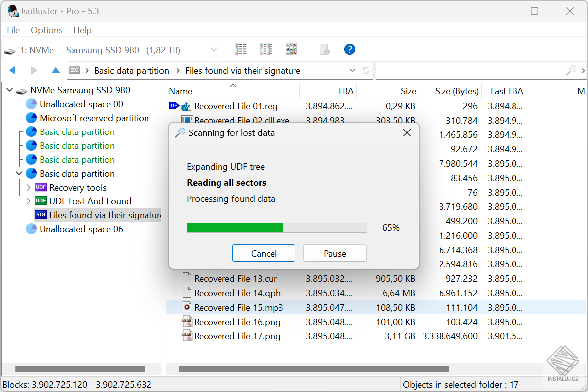Click the UDF icon of Recovery tools
Image resolution: width=588 pixels, height=392 pixels.
coord(41,187)
